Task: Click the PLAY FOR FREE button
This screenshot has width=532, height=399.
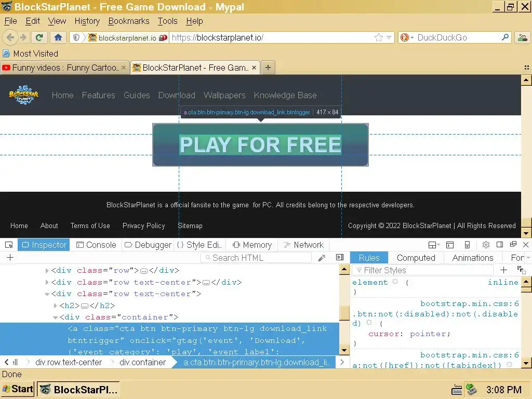Action: pyautogui.click(x=261, y=145)
